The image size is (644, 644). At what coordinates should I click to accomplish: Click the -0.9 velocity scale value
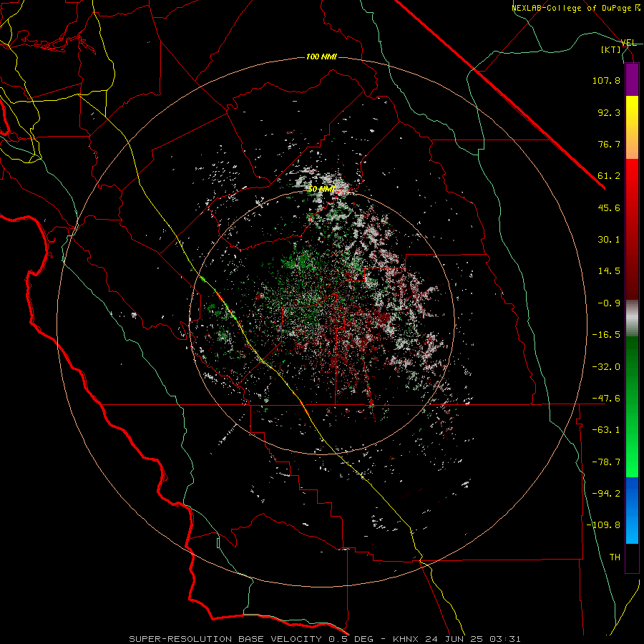point(609,303)
